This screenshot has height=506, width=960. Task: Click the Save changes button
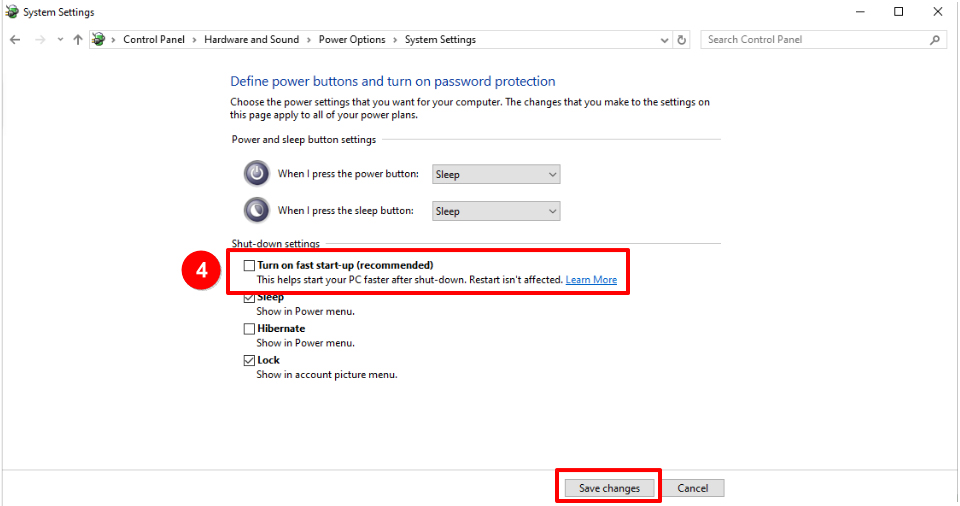(608, 488)
